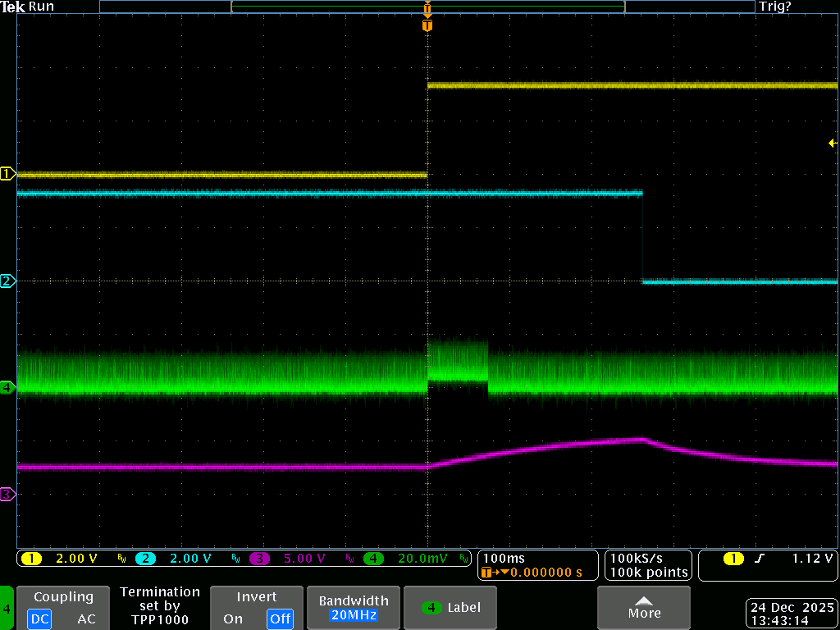Viewport: 840px width, 630px height.
Task: Open the Coupling menu panel
Action: click(63, 596)
